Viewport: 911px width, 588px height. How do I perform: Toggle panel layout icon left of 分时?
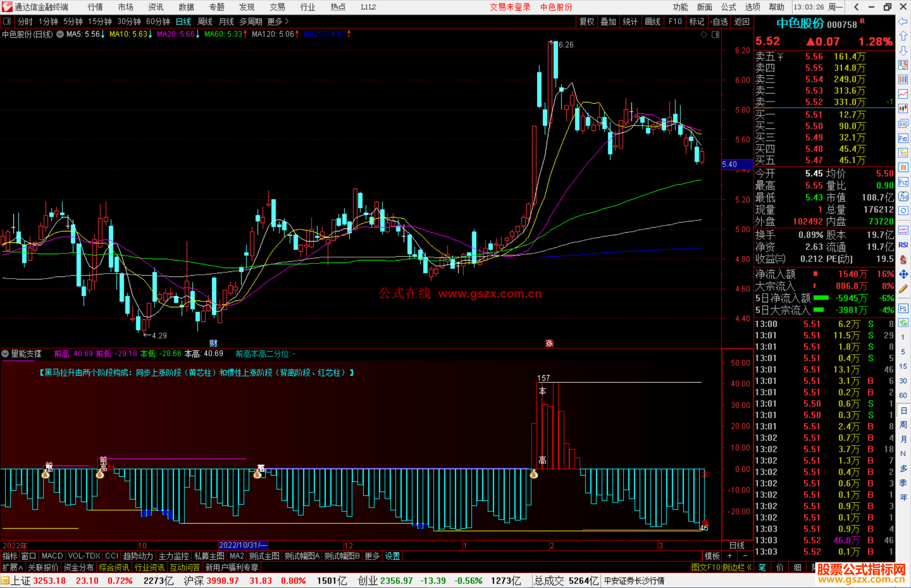tap(7, 21)
